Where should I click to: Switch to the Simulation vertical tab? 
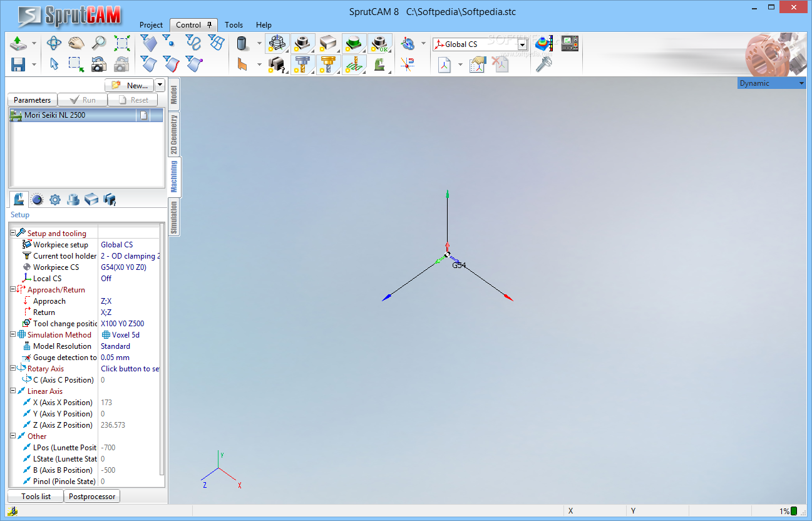(174, 217)
